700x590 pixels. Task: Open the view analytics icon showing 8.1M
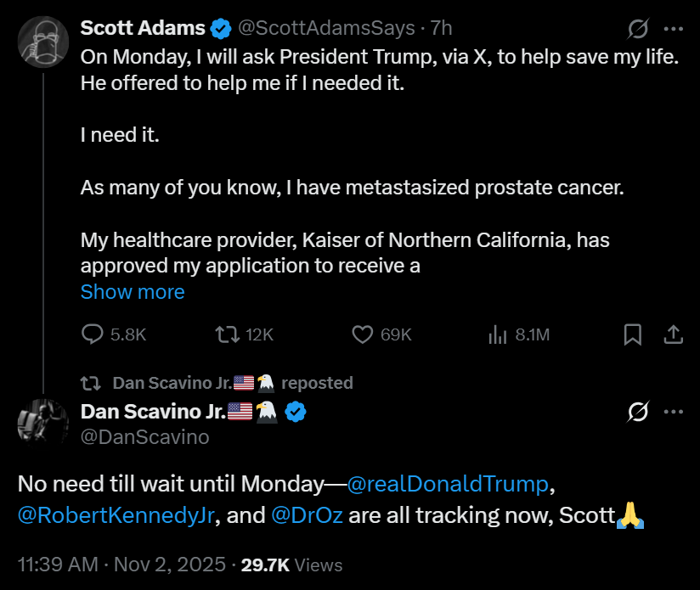pos(498,334)
